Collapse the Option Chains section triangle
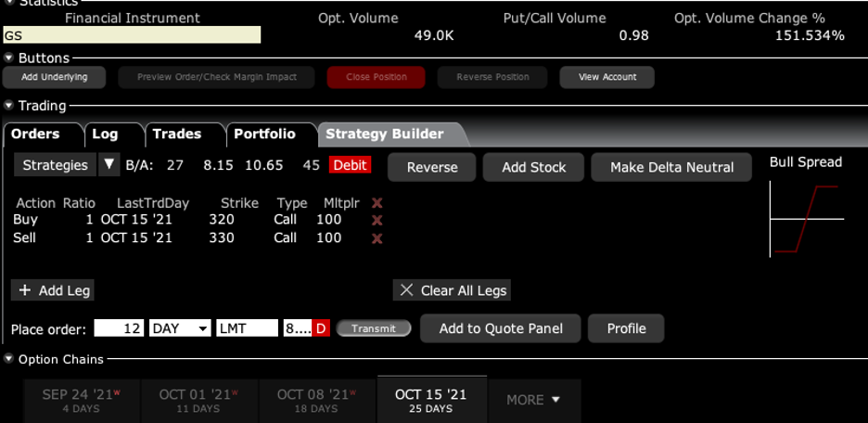 (8, 359)
